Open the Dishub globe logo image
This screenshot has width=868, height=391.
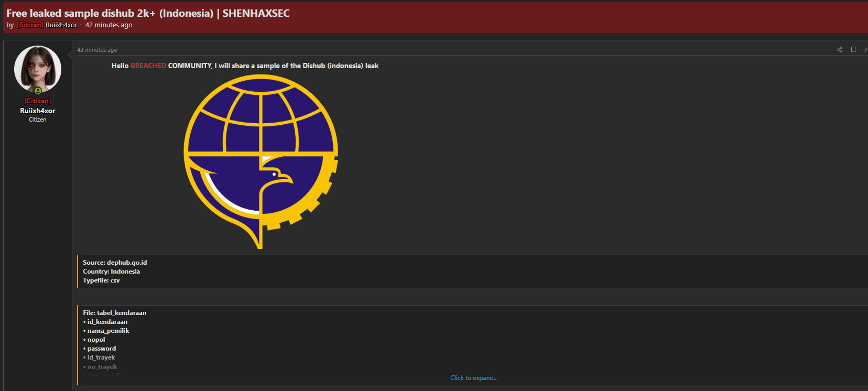(x=261, y=161)
